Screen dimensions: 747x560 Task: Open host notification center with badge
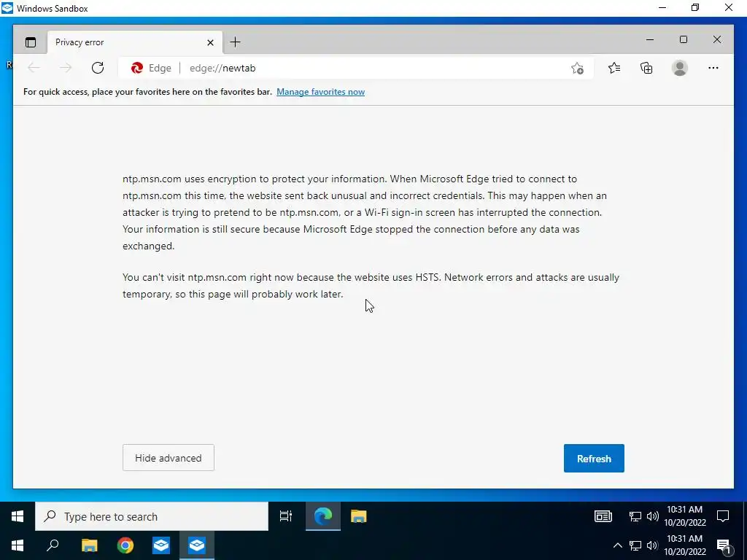click(724, 546)
